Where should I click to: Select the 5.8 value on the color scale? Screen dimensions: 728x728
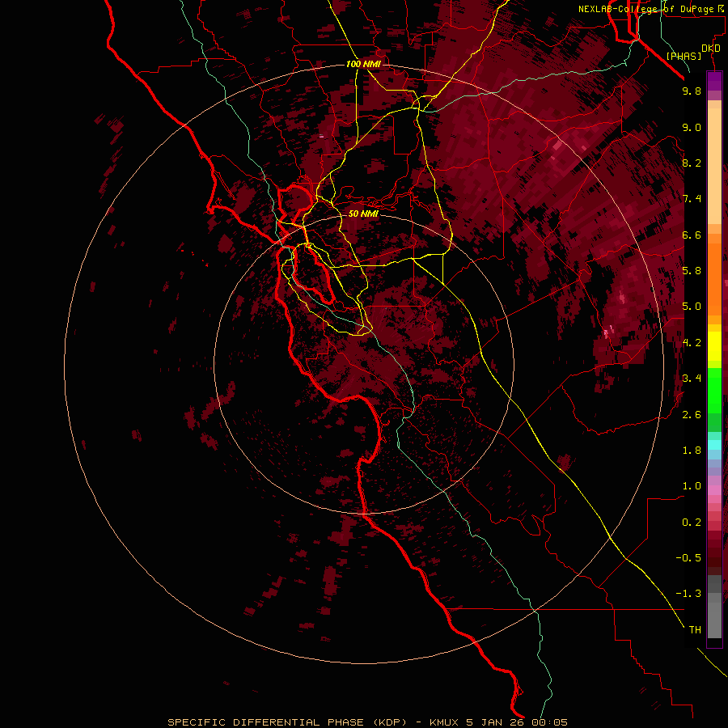pyautogui.click(x=692, y=271)
